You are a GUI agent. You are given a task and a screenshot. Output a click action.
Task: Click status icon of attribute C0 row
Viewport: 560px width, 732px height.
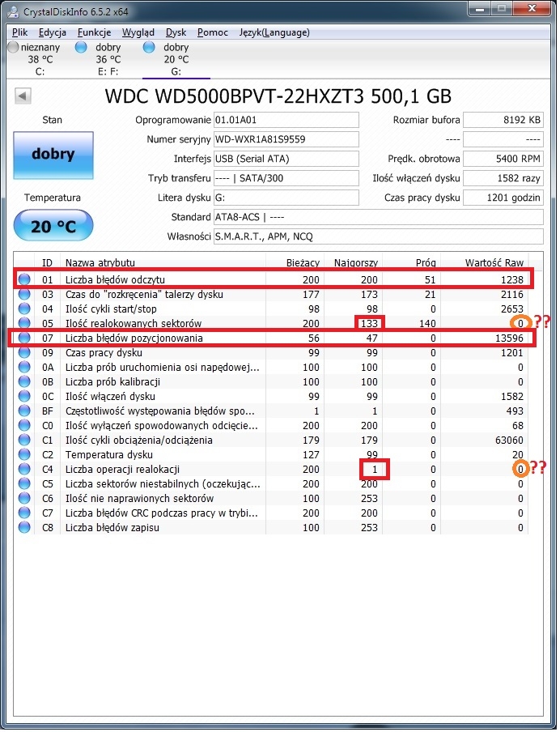[24, 425]
